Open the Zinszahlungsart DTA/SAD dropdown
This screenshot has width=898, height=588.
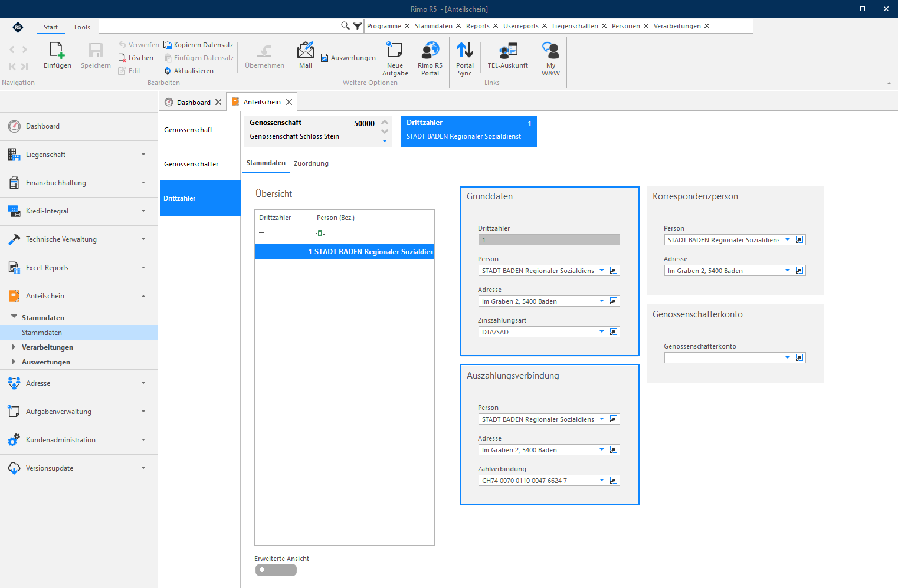click(x=602, y=332)
